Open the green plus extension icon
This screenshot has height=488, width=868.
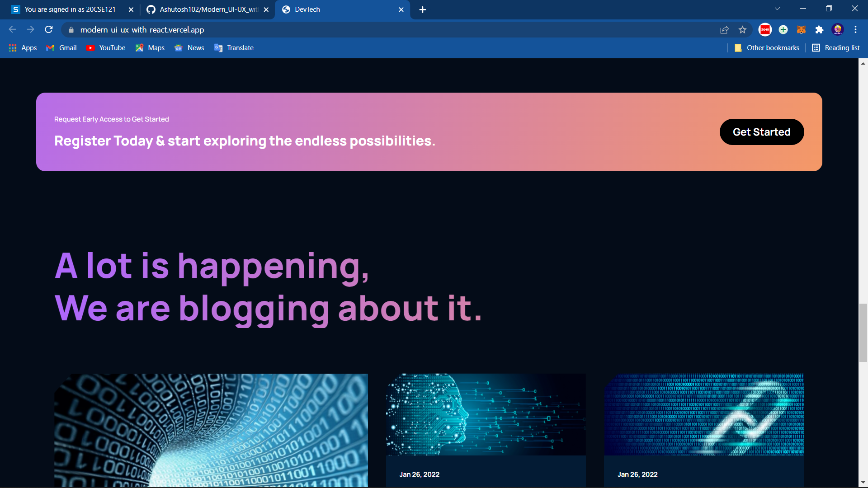(x=783, y=30)
